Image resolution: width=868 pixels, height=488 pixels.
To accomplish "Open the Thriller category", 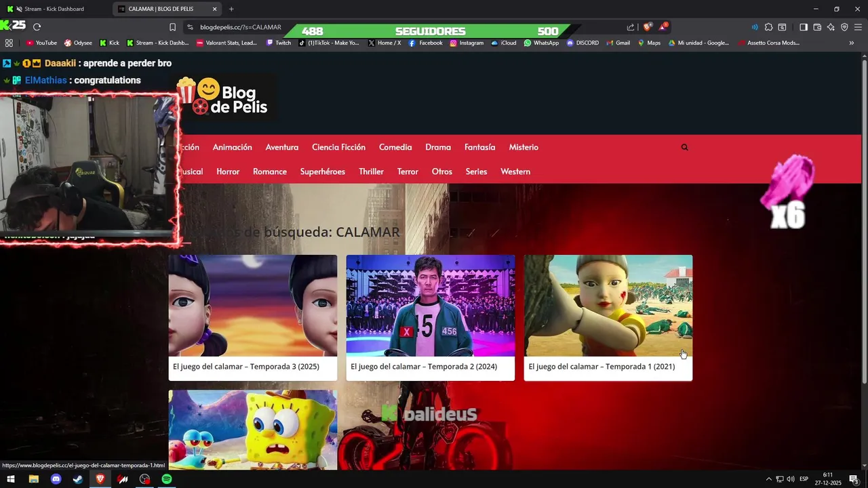I will 371,171.
